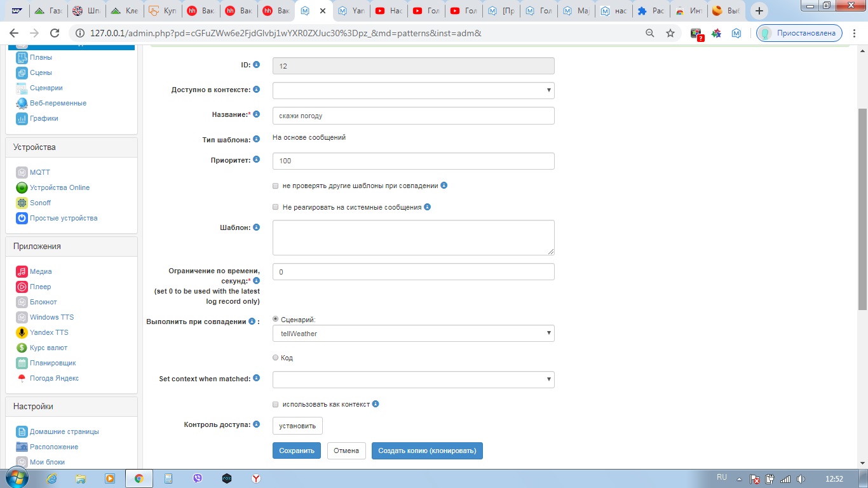Open the Расположение folder icon
The width and height of the screenshot is (868, 488).
pyautogui.click(x=22, y=447)
